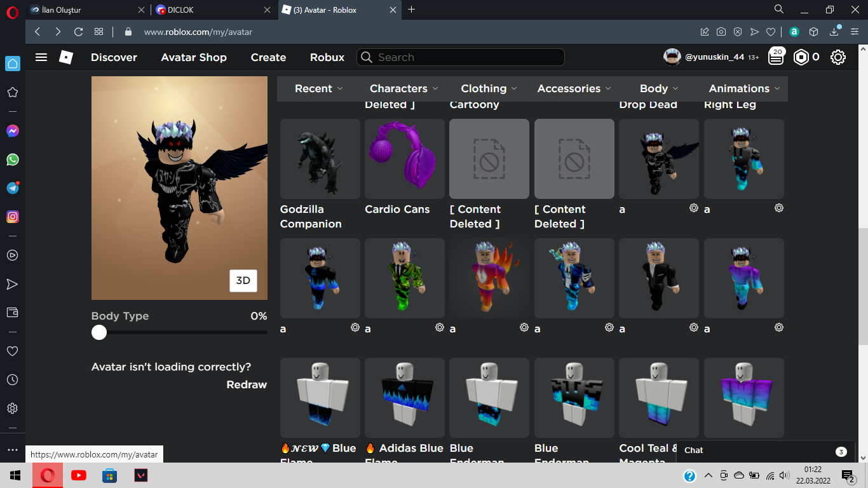This screenshot has height=488, width=868.
Task: Expand the Accessories dropdown
Action: click(574, 88)
